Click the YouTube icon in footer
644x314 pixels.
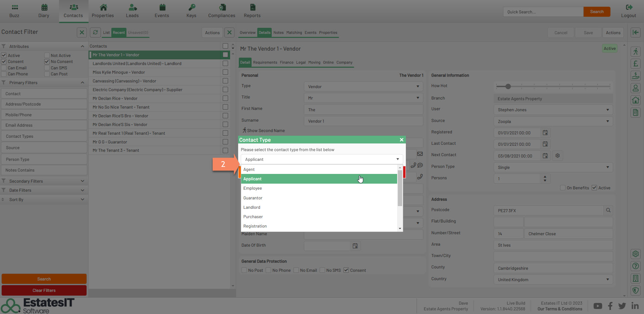[x=597, y=306]
